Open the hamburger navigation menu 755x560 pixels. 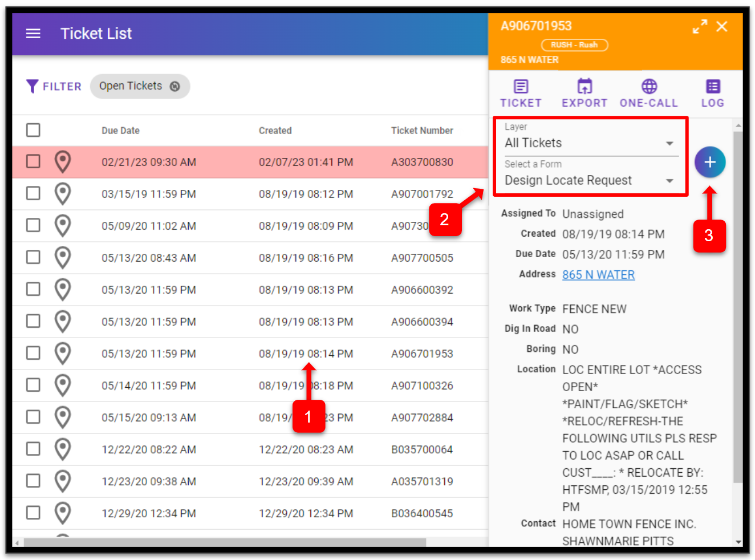33,33
